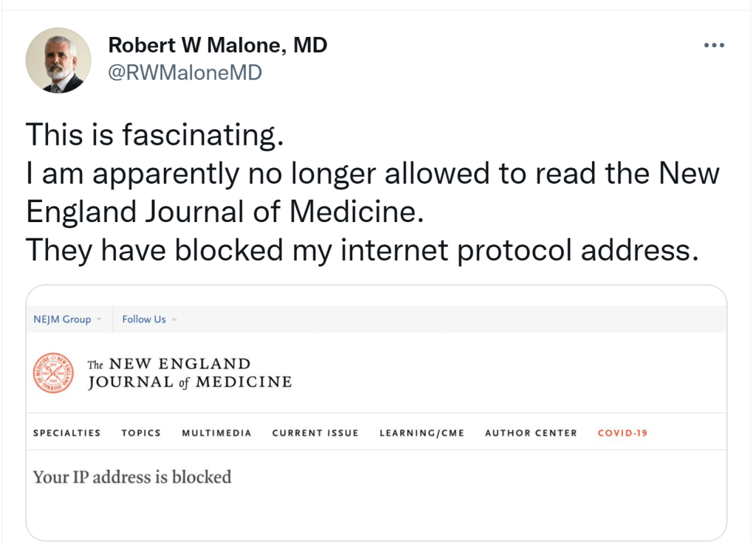Click the 'They have blocked my internet protocol address' line
This screenshot has height=543, width=756.
pyautogui.click(x=362, y=250)
